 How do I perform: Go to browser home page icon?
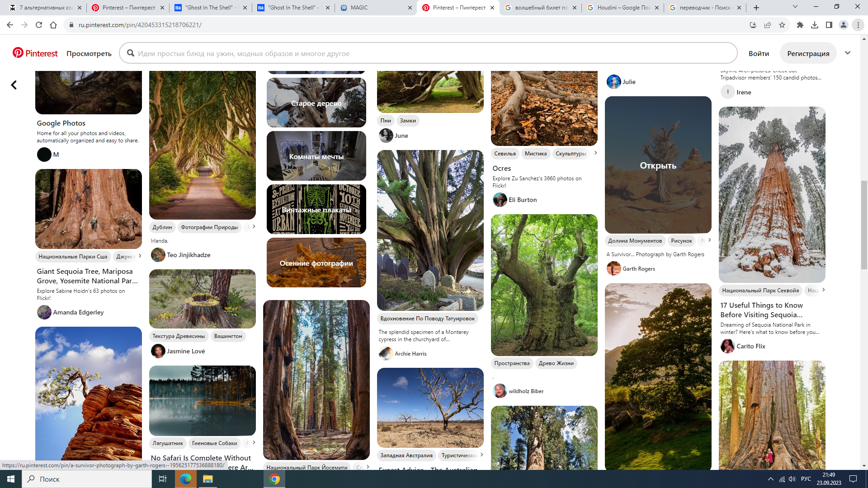pyautogui.click(x=53, y=25)
